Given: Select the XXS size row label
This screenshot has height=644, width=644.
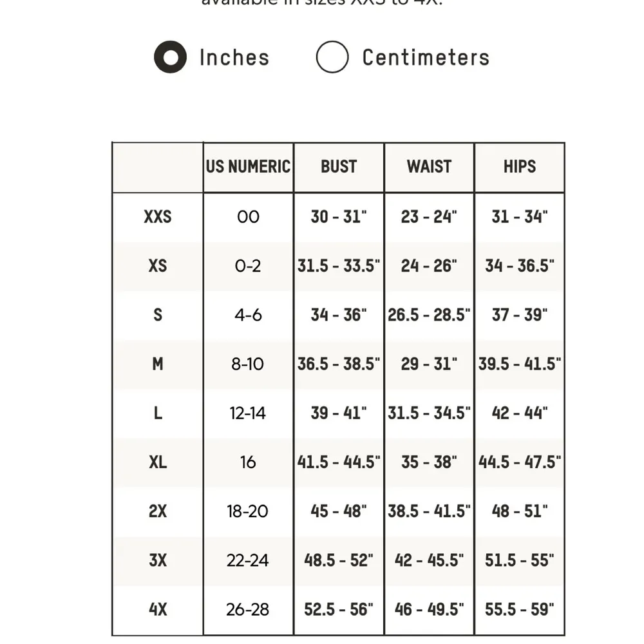Looking at the screenshot, I should (157, 217).
